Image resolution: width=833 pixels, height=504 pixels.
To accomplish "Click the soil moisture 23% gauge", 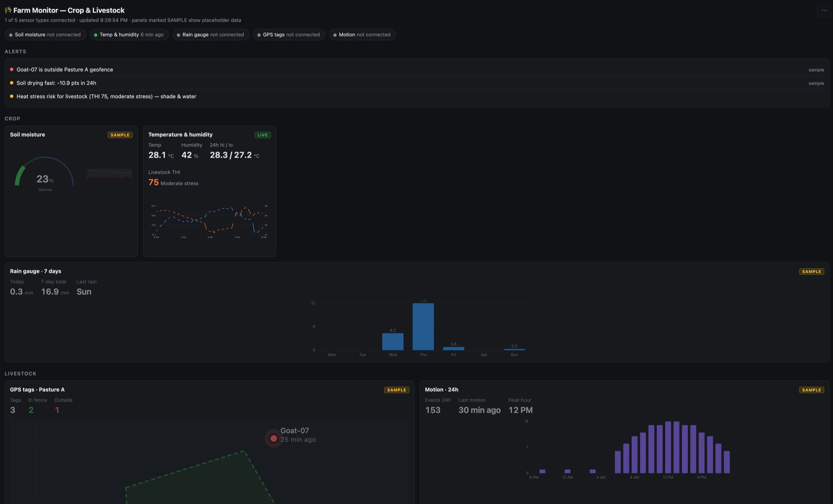I will [45, 174].
